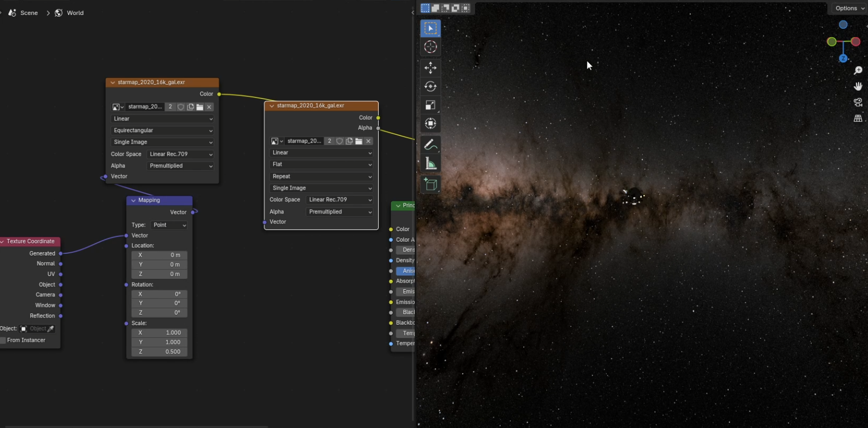Open image folder in Equirectangular starmap node

(200, 107)
